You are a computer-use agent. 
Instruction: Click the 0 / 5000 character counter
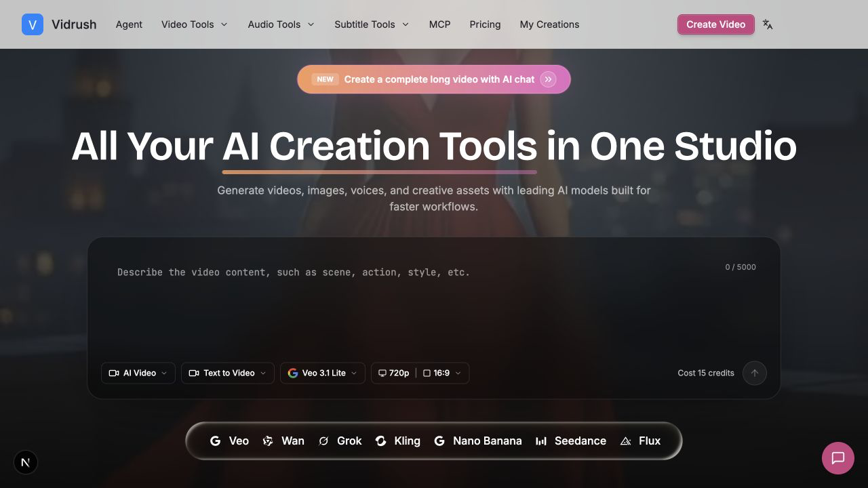coord(741,267)
